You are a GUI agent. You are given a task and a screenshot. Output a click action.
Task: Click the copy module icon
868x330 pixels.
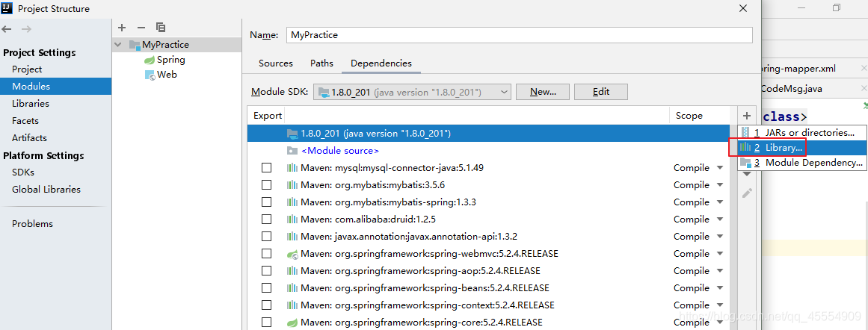tap(161, 28)
